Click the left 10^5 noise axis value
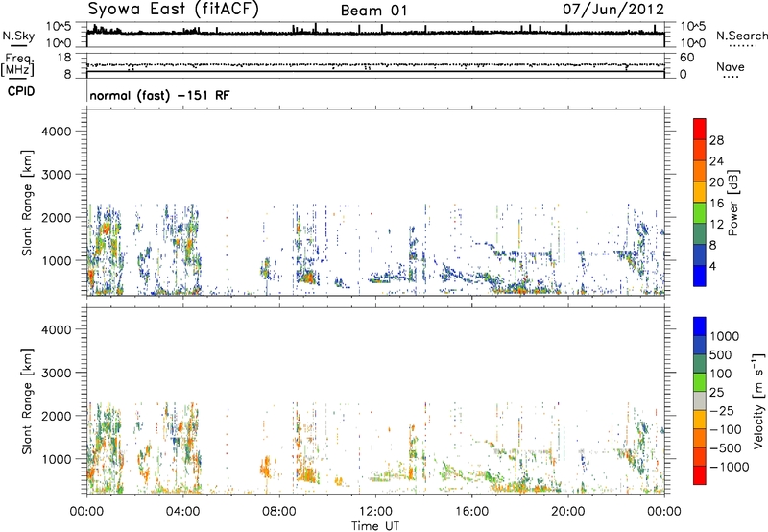The width and height of the screenshot is (768, 532). pyautogui.click(x=59, y=26)
